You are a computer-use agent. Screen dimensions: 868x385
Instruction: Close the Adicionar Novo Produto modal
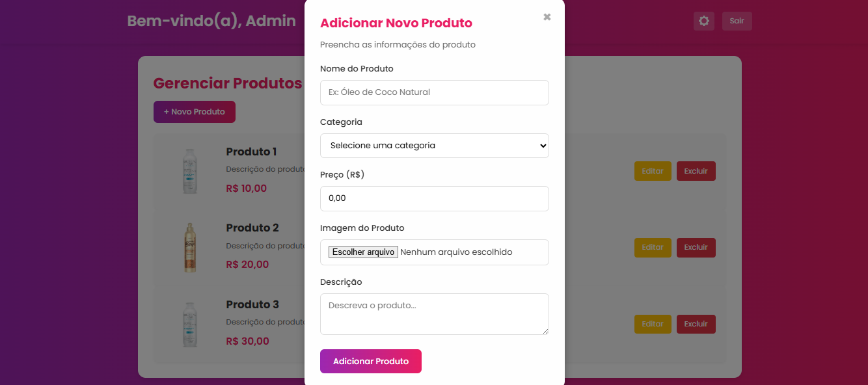click(x=547, y=17)
